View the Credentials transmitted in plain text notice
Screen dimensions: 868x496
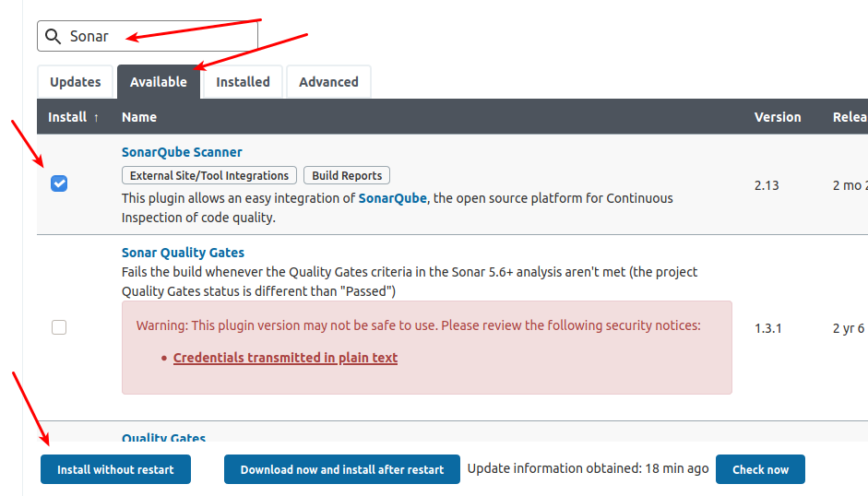[x=285, y=358]
